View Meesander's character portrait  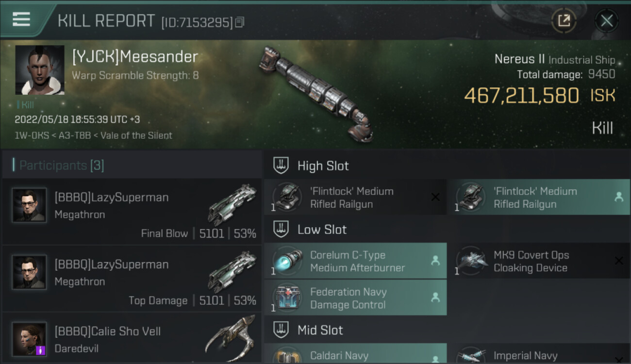click(40, 70)
